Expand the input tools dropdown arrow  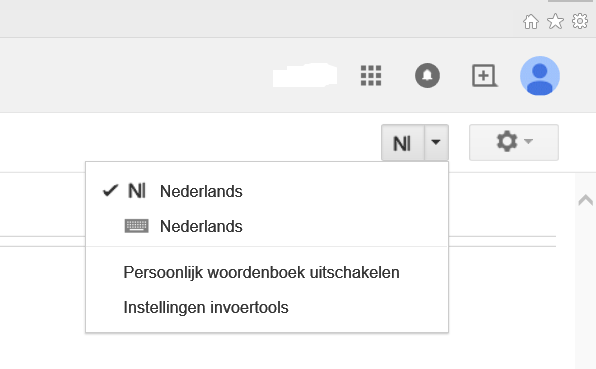436,143
